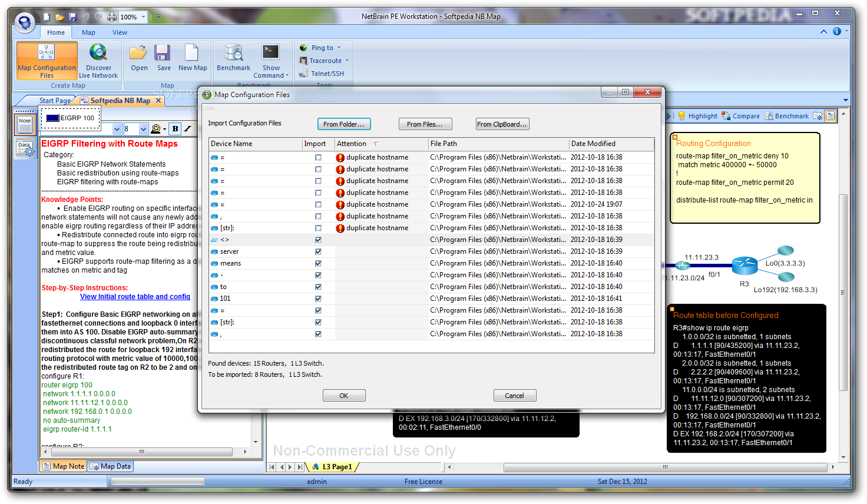Uncheck the Import box for the 'means' device
Viewport: 867px width, 504px height.
(x=318, y=263)
